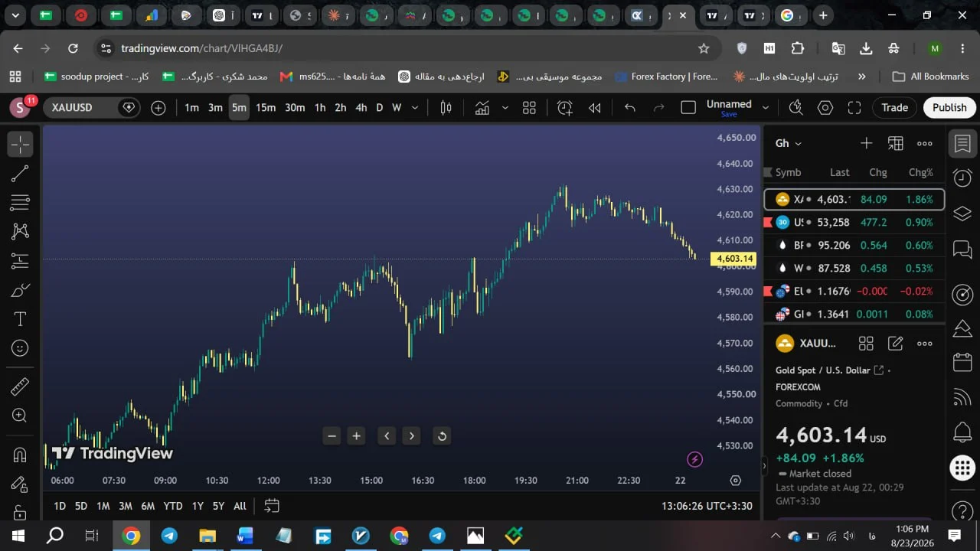The image size is (980, 551).
Task: Create a price alert from toolbar
Action: (x=565, y=108)
